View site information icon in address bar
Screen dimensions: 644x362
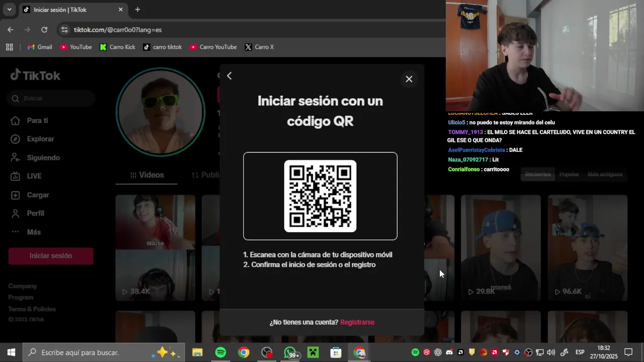click(x=64, y=30)
